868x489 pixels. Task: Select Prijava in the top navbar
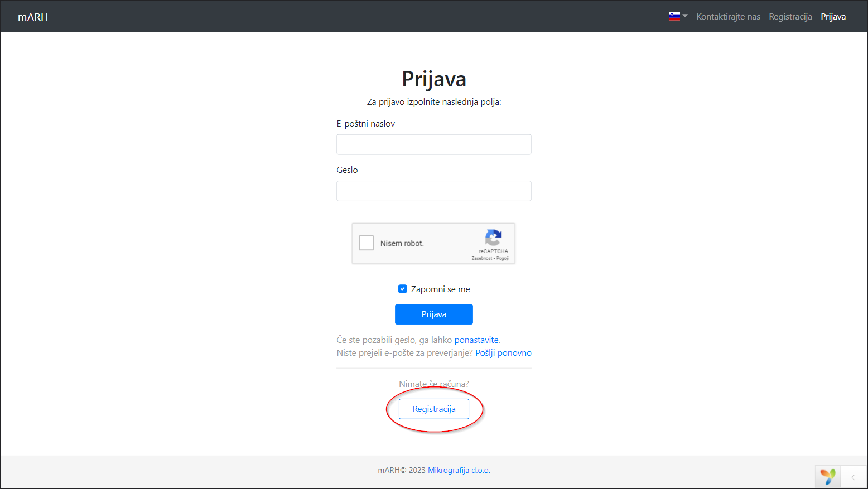pos(833,17)
